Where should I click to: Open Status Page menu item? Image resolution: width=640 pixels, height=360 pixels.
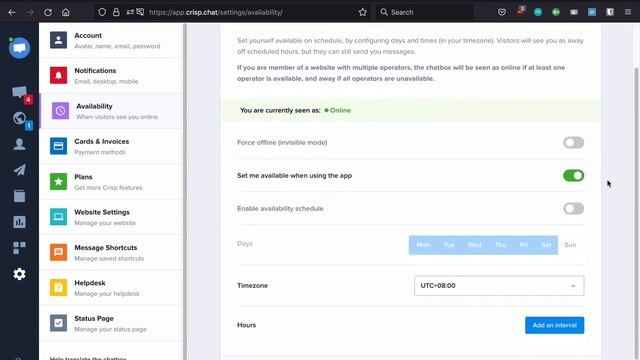[x=111, y=323]
